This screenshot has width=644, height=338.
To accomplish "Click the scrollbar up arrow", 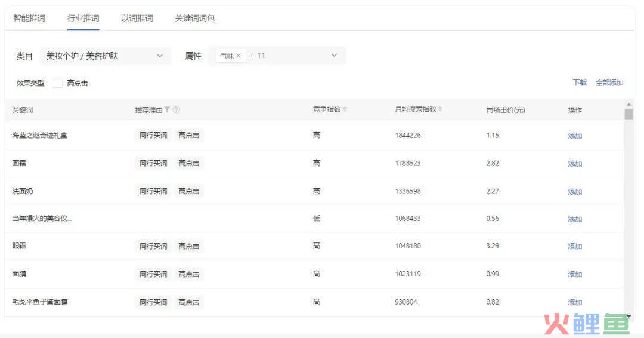I will pyautogui.click(x=628, y=103).
